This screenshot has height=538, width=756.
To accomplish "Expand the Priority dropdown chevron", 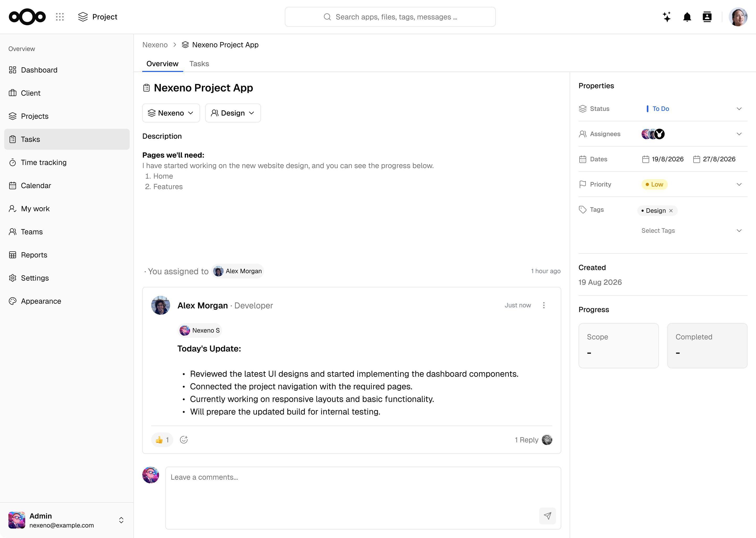I will pos(739,184).
